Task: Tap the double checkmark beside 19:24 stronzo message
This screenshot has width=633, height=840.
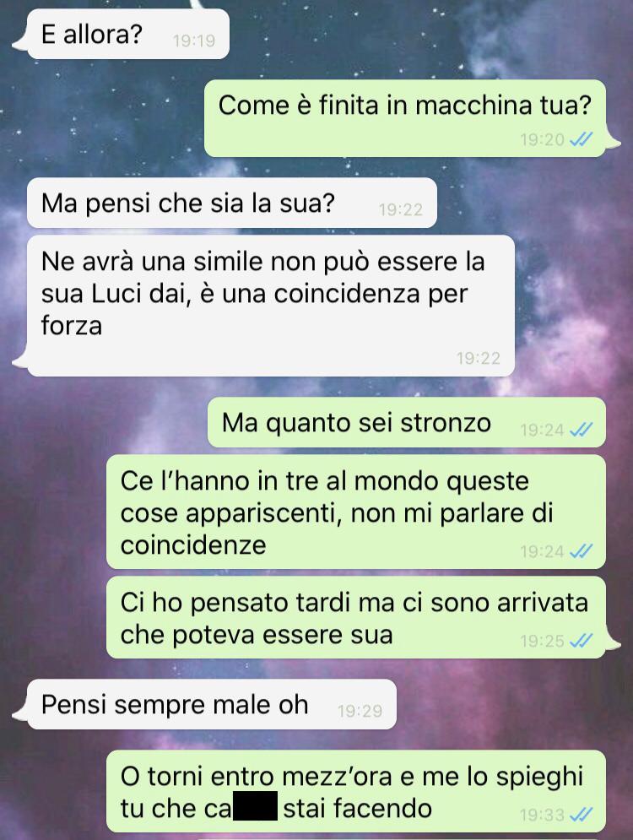Action: pyautogui.click(x=581, y=430)
